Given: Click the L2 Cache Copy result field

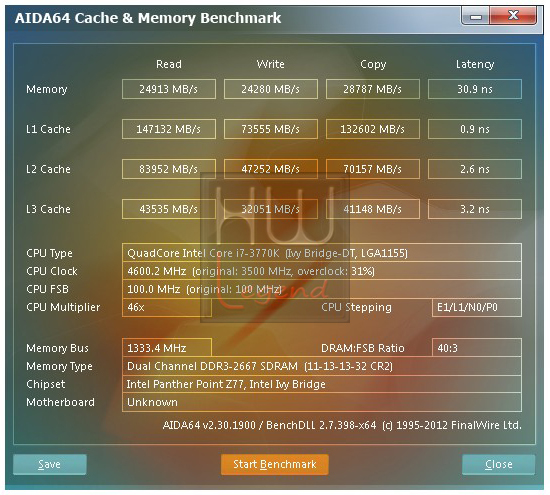Looking at the screenshot, I should click(373, 169).
